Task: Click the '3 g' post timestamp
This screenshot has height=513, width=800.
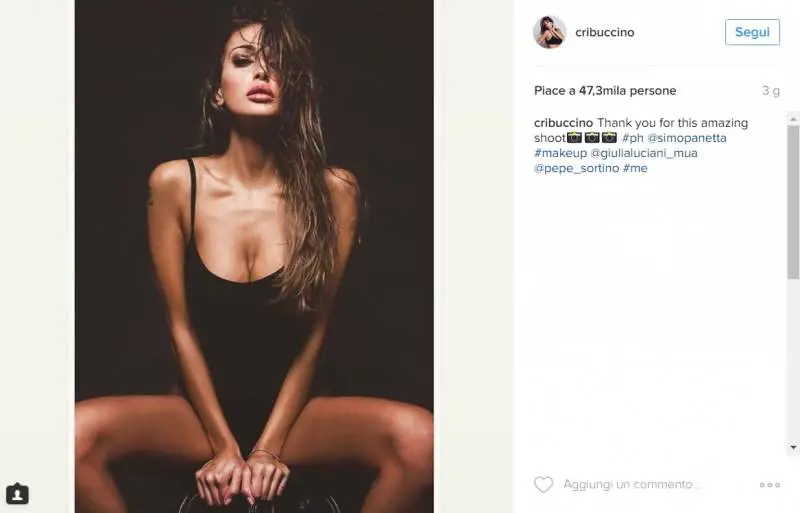Action: pos(771,90)
